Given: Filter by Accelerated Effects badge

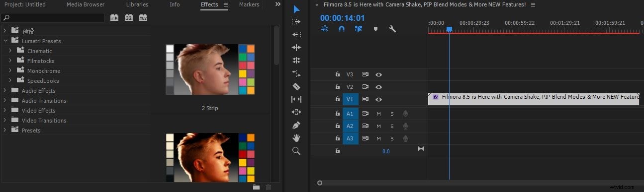Looking at the screenshot, I should click(114, 18).
